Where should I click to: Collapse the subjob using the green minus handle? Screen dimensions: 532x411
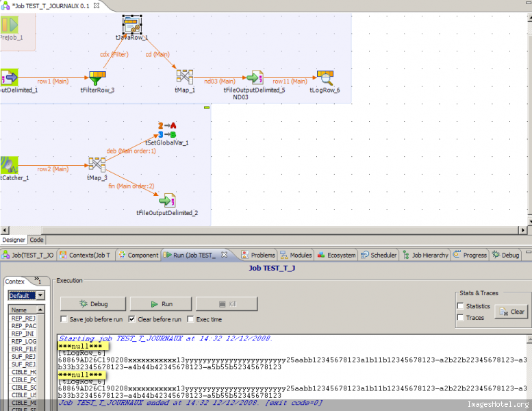pyautogui.click(x=206, y=108)
